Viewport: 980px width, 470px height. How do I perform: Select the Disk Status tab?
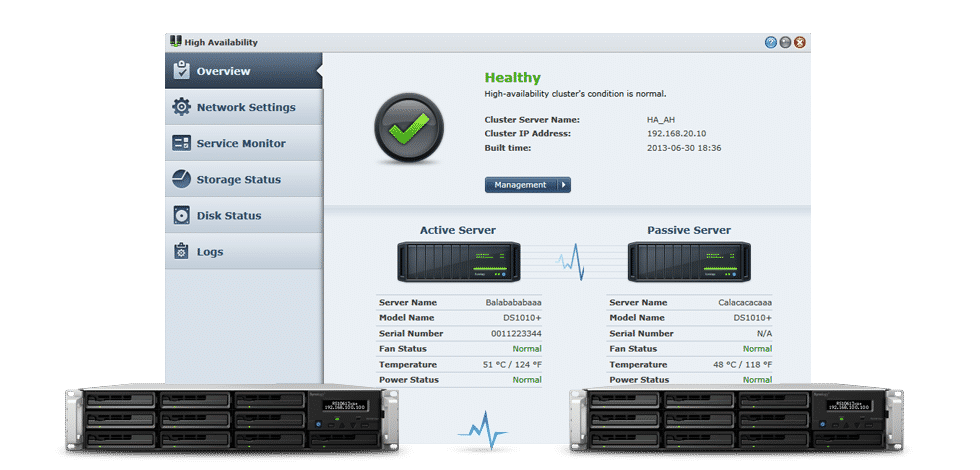pos(244,216)
